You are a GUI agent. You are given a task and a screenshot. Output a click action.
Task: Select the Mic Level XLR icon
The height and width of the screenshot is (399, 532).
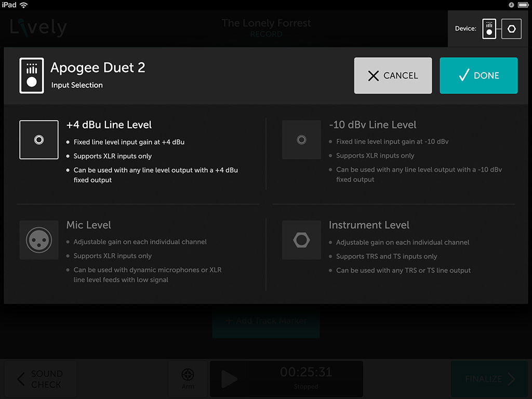click(39, 240)
